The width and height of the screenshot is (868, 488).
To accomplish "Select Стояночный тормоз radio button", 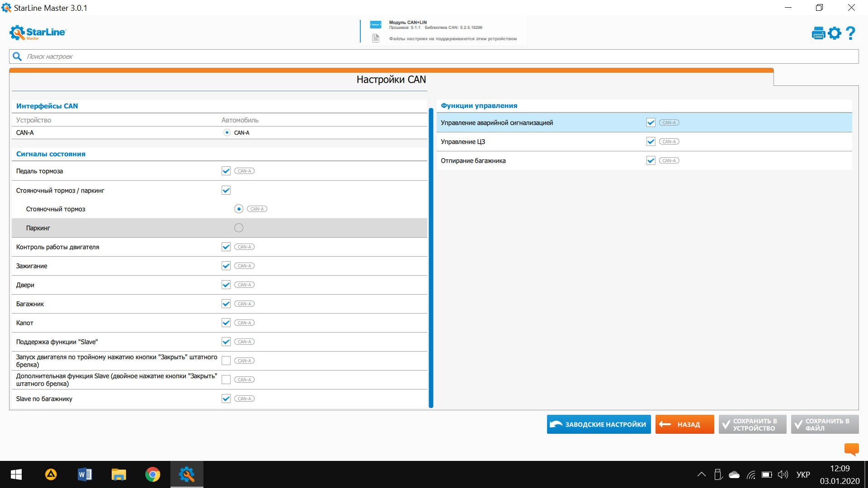I will point(239,209).
